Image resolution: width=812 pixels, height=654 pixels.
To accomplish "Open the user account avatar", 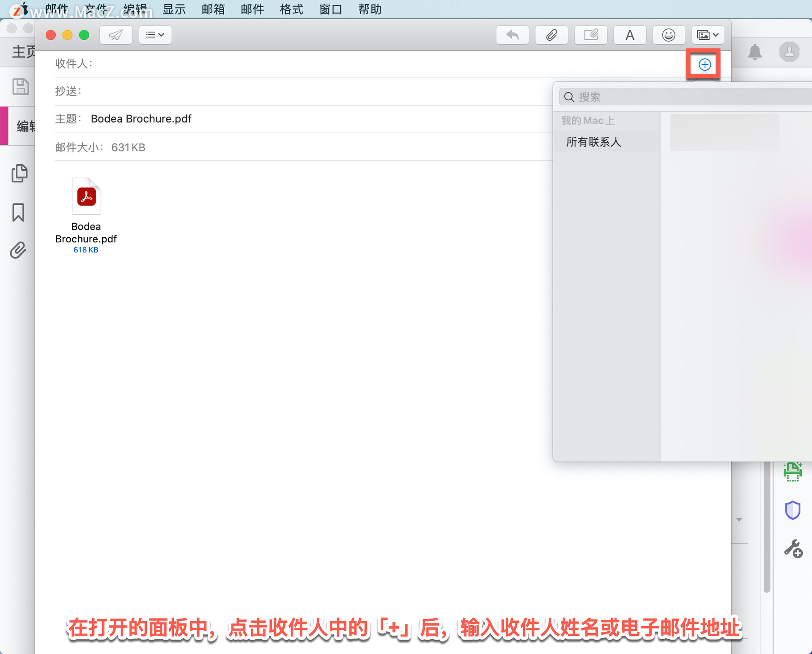I will click(x=789, y=52).
